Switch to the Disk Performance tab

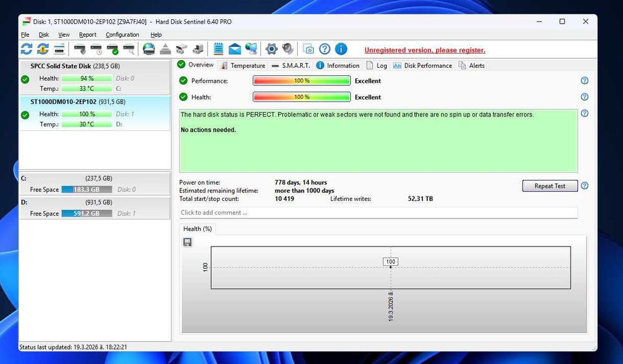(422, 65)
